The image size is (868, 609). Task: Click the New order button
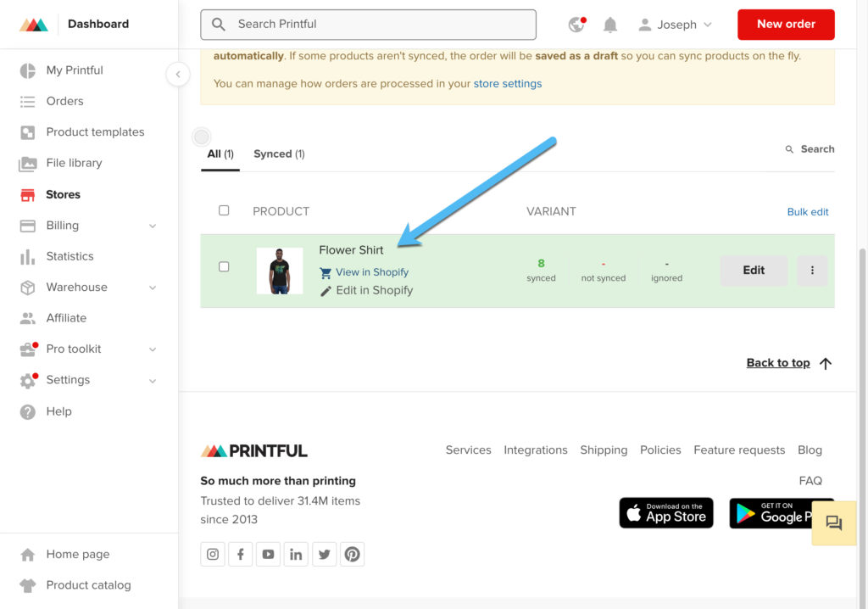coord(786,25)
